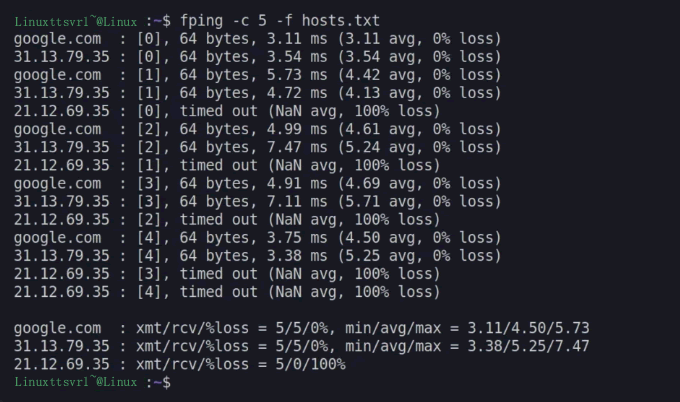680x402 pixels.
Task: Select the google.com [1] 5.73 ms result
Action: 257,74
